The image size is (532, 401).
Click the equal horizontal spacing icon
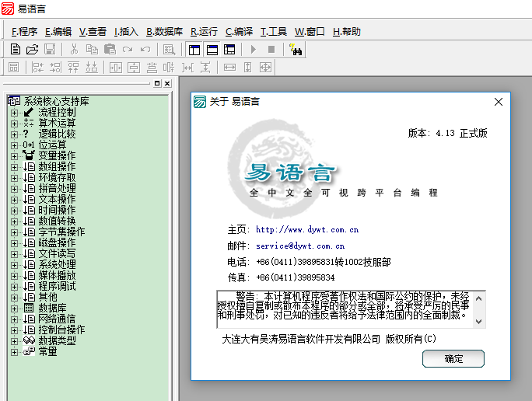tap(187, 68)
